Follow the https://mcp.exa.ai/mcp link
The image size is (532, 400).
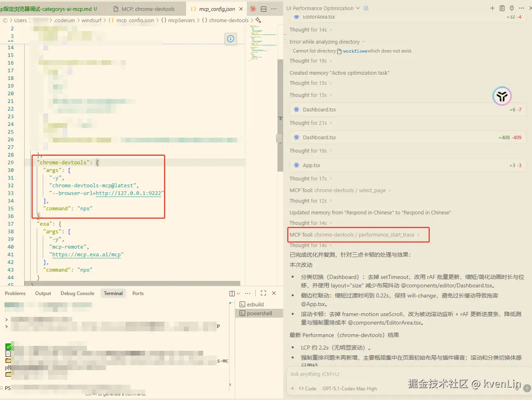[86, 255]
